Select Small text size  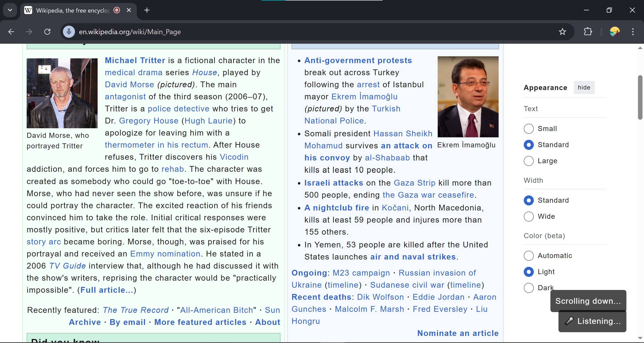pos(529,129)
